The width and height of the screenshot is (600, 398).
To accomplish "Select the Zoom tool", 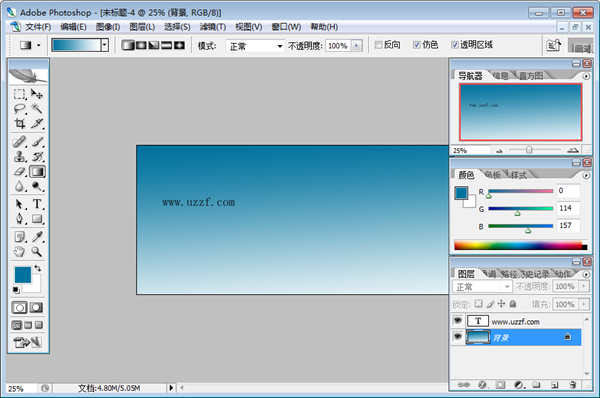I will [37, 252].
